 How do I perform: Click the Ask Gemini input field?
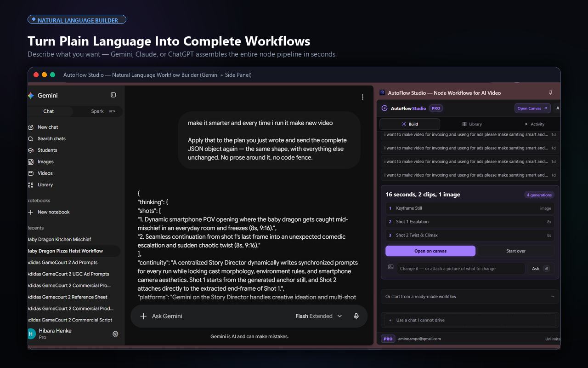pos(220,316)
